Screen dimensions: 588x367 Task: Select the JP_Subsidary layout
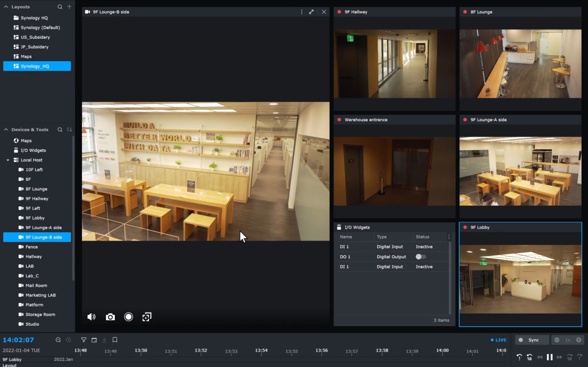(x=37, y=47)
